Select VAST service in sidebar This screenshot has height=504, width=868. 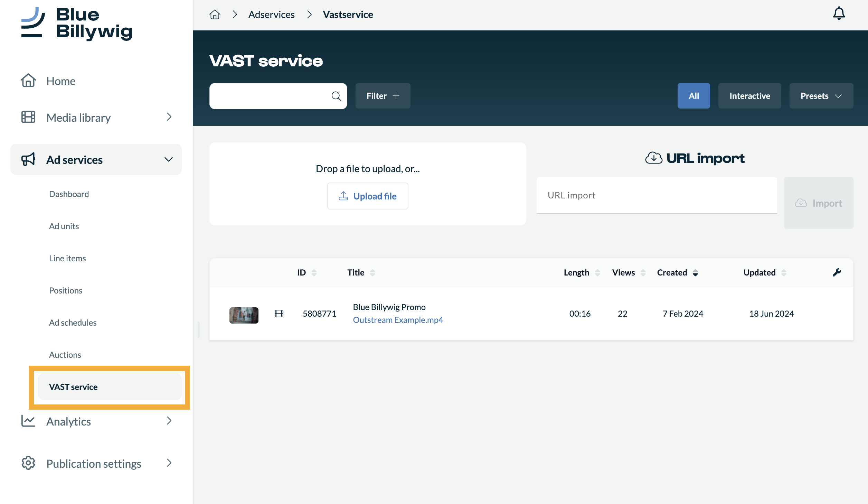(x=110, y=387)
